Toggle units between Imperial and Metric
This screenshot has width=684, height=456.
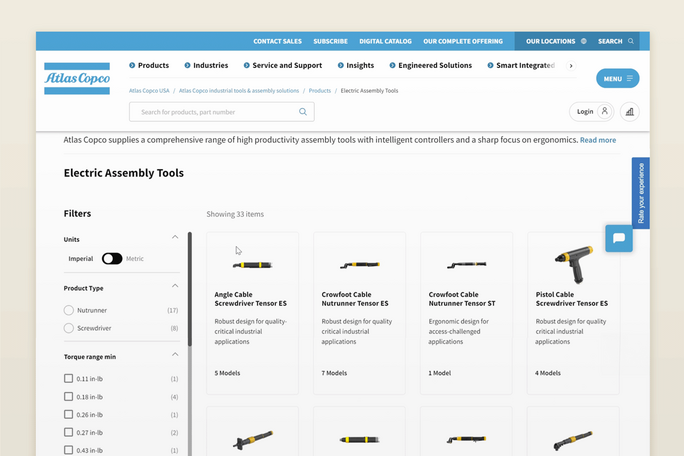[x=112, y=258]
